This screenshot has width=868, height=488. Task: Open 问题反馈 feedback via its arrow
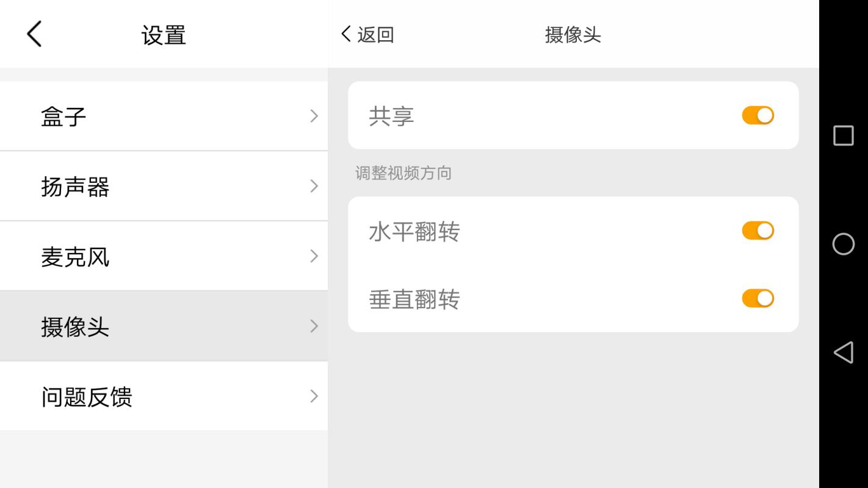click(x=314, y=396)
